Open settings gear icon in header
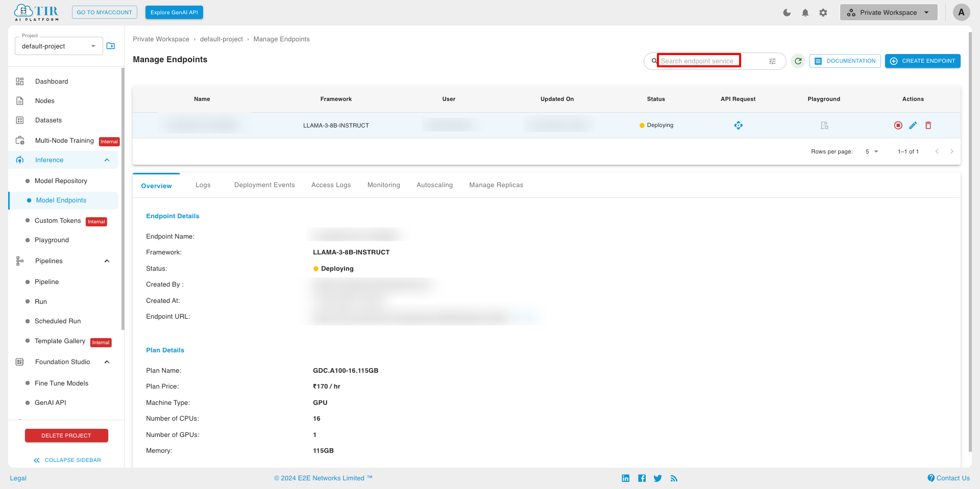Image resolution: width=980 pixels, height=489 pixels. 823,13
